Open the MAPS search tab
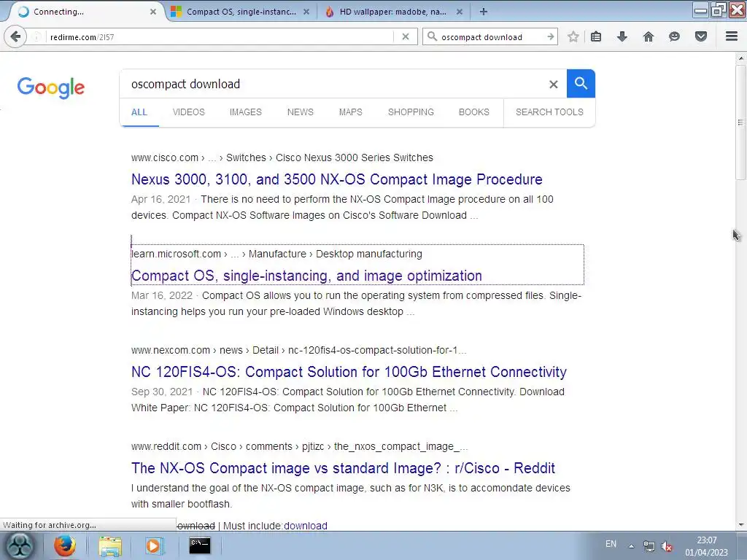Image resolution: width=747 pixels, height=560 pixels. pos(351,112)
